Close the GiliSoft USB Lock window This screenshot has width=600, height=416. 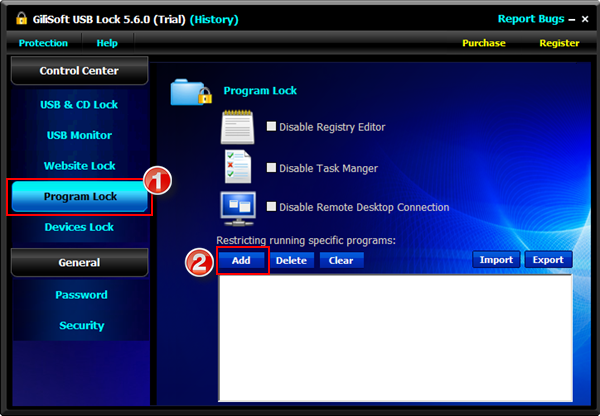coord(585,19)
